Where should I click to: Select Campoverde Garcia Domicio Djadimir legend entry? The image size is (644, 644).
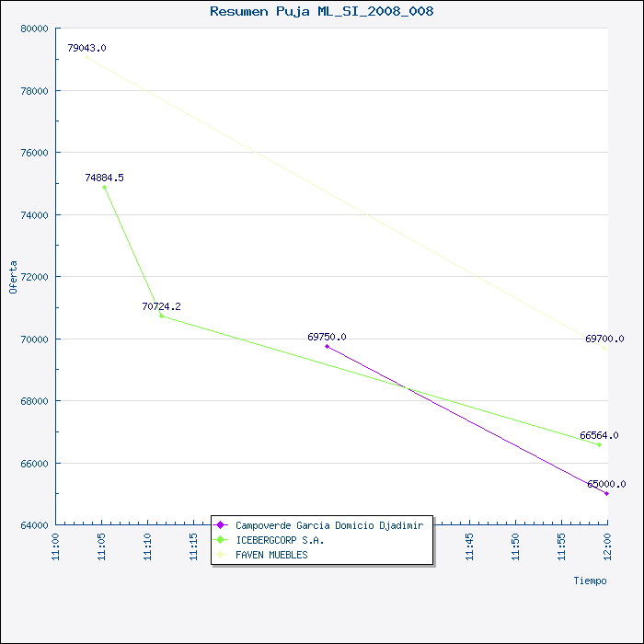318,525
